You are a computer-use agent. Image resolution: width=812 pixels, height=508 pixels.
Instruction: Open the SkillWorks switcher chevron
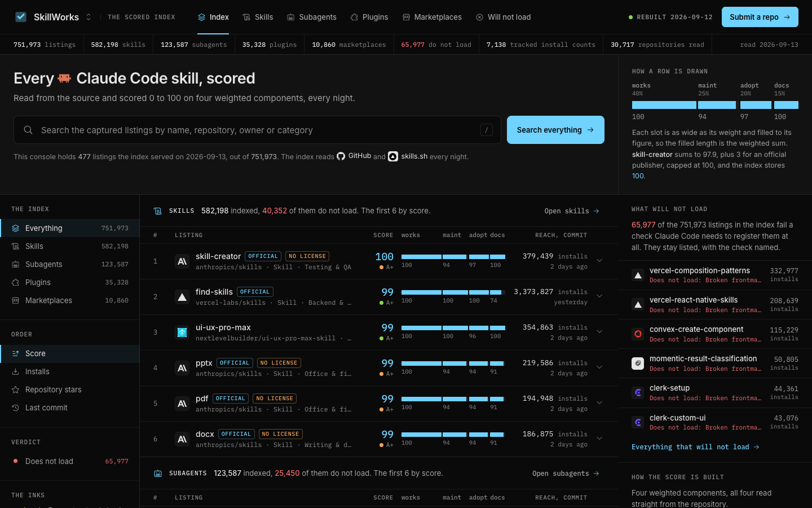click(x=89, y=17)
